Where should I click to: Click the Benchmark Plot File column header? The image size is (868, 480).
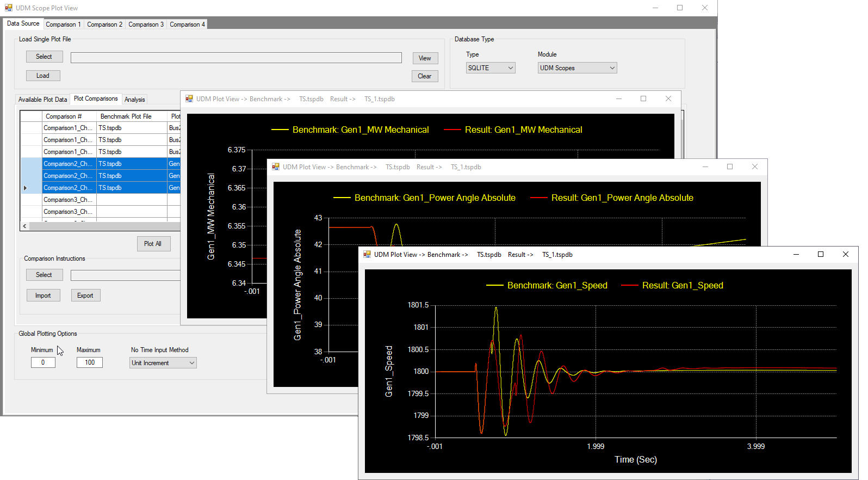[x=132, y=116]
